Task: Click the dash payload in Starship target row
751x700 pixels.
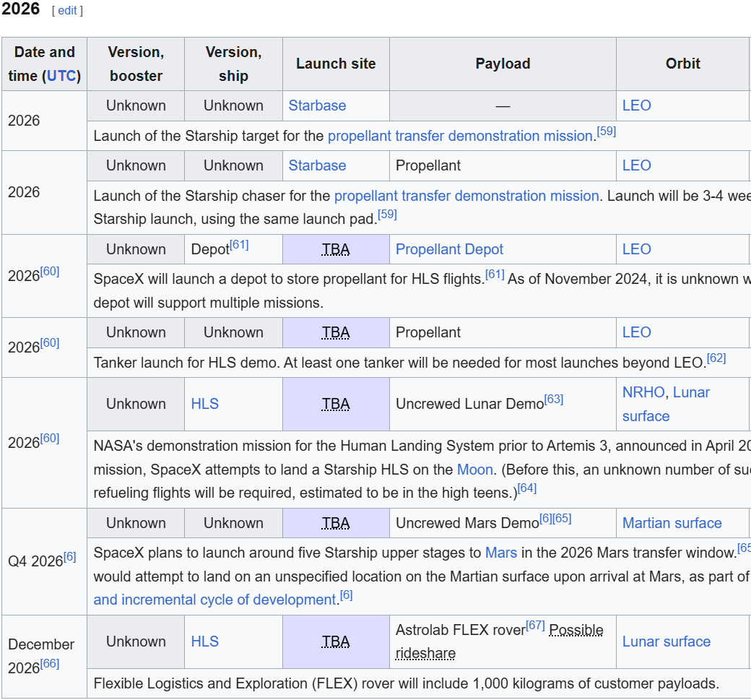Action: coord(503,106)
